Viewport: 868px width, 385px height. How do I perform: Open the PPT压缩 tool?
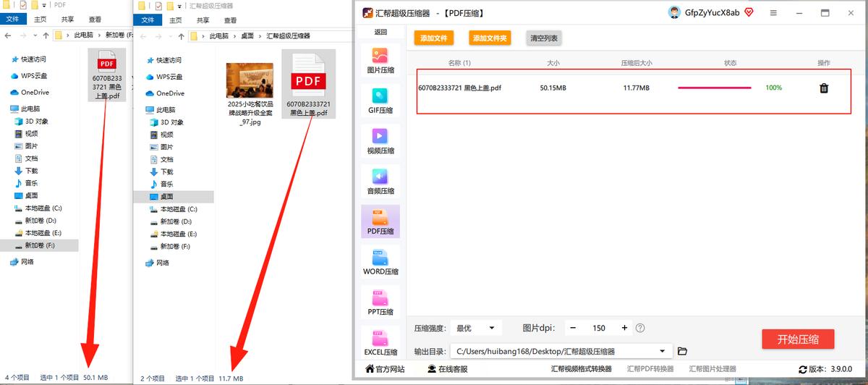coord(380,301)
